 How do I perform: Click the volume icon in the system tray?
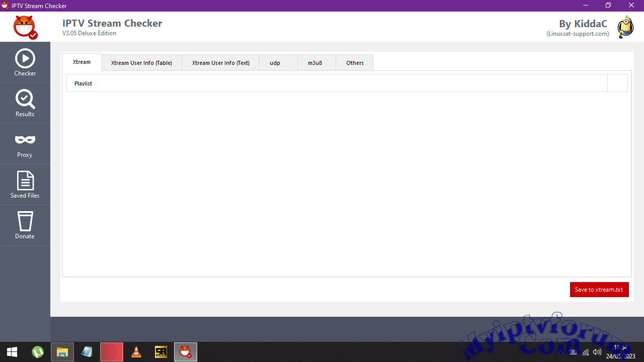coord(597,352)
